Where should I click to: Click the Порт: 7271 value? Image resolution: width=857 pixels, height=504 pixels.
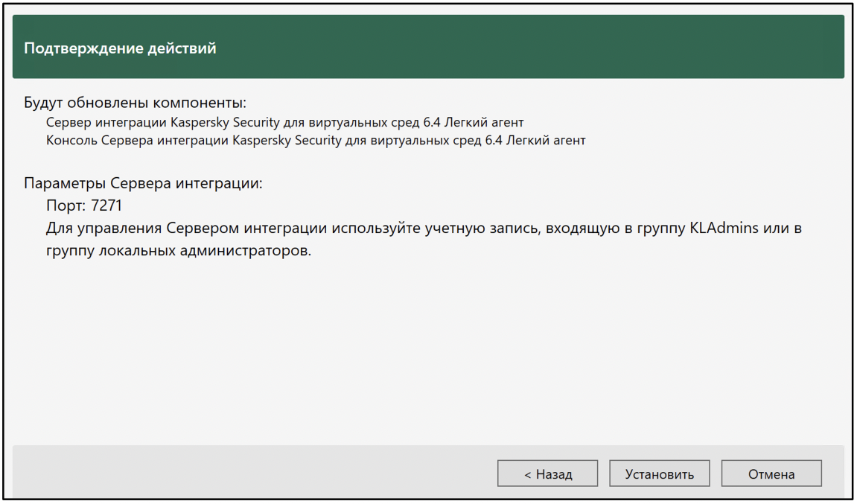click(84, 205)
